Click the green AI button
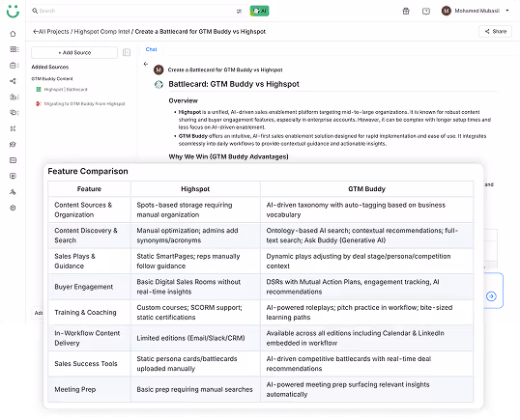This screenshot has width=520, height=420. point(259,11)
